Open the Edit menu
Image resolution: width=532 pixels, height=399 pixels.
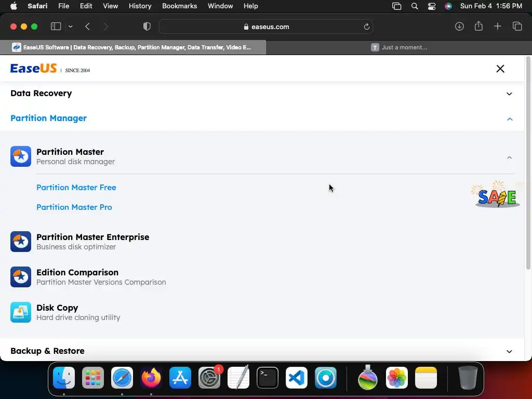coord(86,6)
